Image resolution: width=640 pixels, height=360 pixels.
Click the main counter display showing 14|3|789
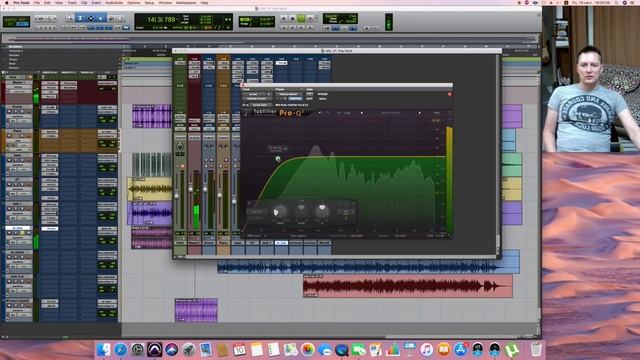(x=161, y=19)
